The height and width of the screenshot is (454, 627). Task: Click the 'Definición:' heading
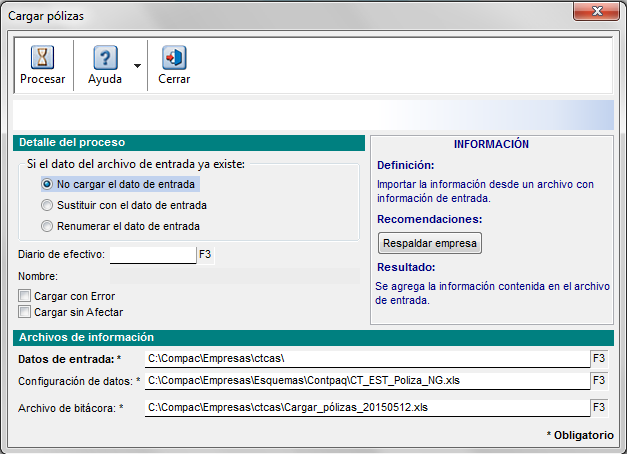(405, 165)
